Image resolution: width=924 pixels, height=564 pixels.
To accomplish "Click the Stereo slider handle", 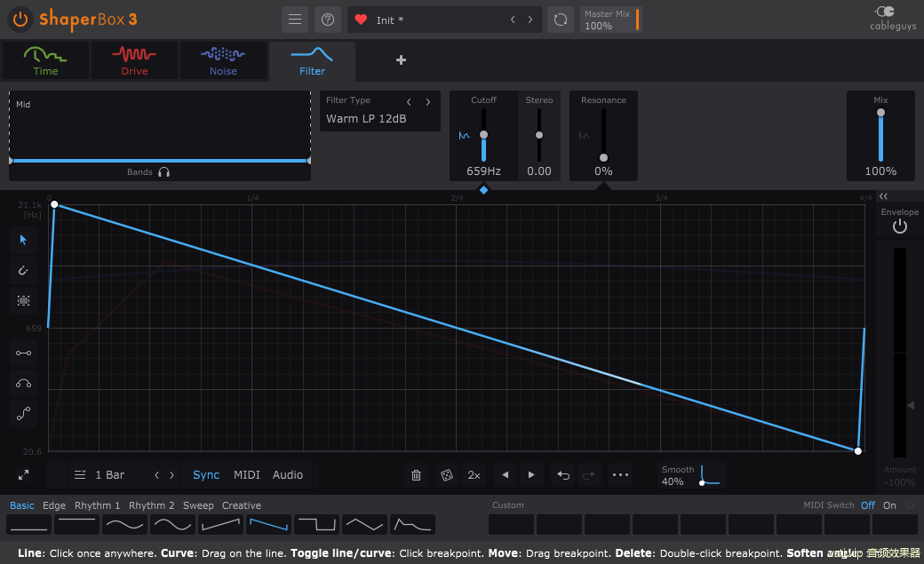I will [x=539, y=135].
